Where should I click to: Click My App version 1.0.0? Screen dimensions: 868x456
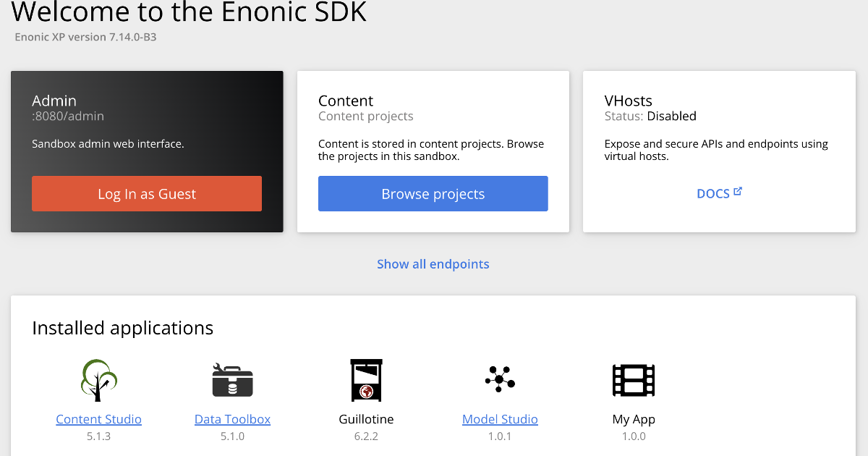pyautogui.click(x=634, y=436)
